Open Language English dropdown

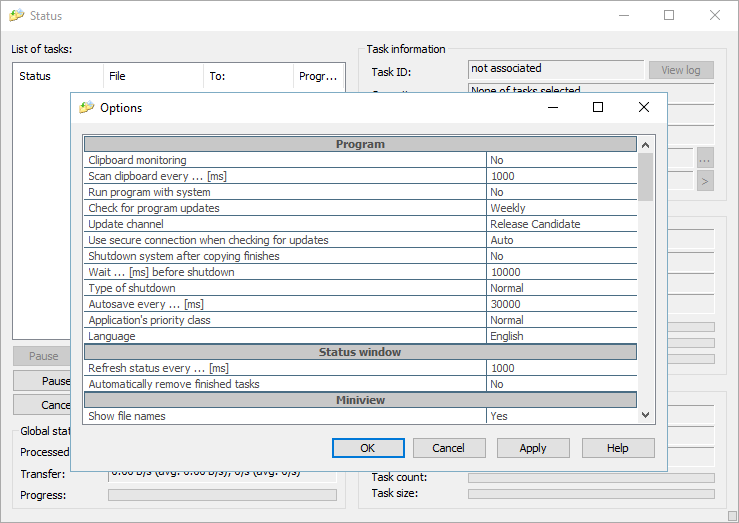[x=561, y=336]
